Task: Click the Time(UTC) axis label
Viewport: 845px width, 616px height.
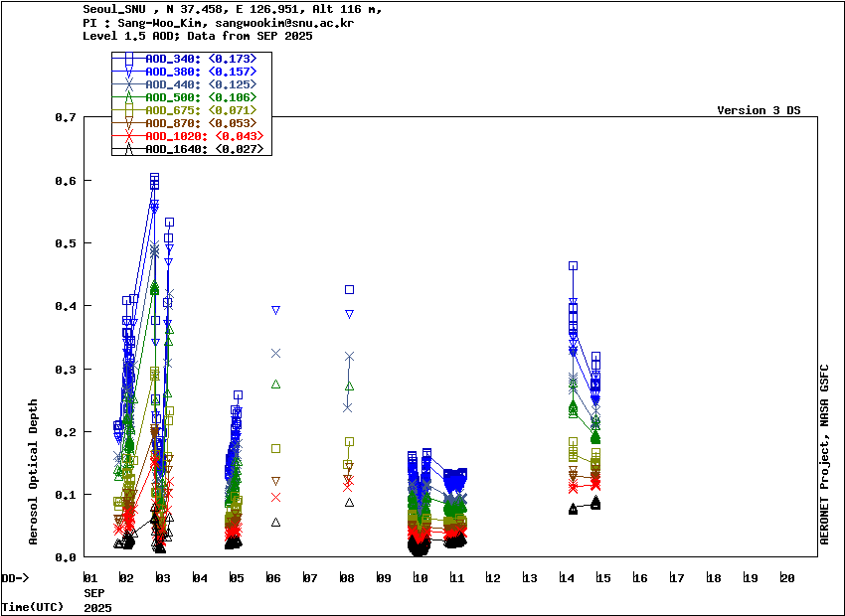Action: pos(32,606)
